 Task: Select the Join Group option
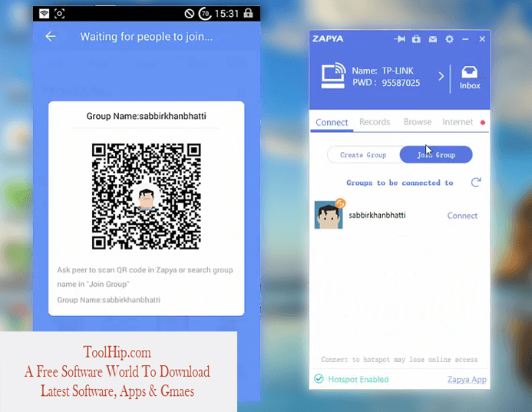(x=436, y=155)
